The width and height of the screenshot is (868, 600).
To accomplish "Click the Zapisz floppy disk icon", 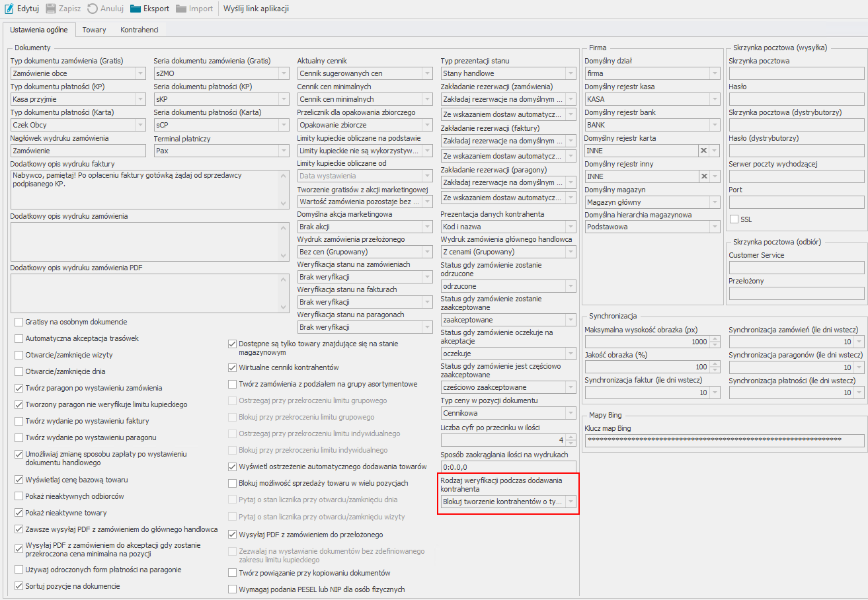I will coord(51,9).
